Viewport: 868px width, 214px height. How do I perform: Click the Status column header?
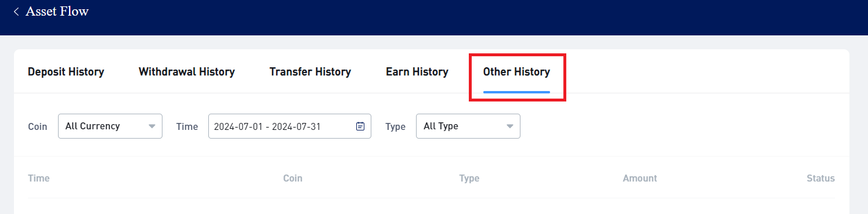tap(820, 178)
